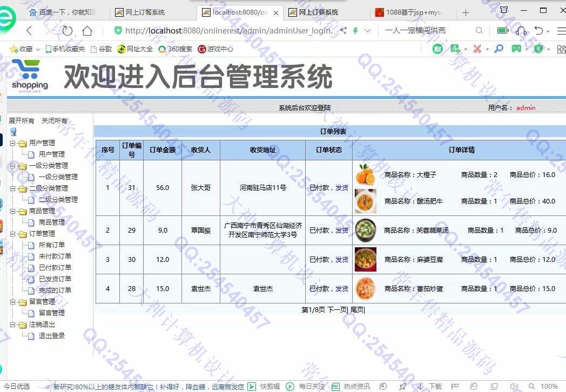Open the 未付款订单 tree item

tap(55, 256)
